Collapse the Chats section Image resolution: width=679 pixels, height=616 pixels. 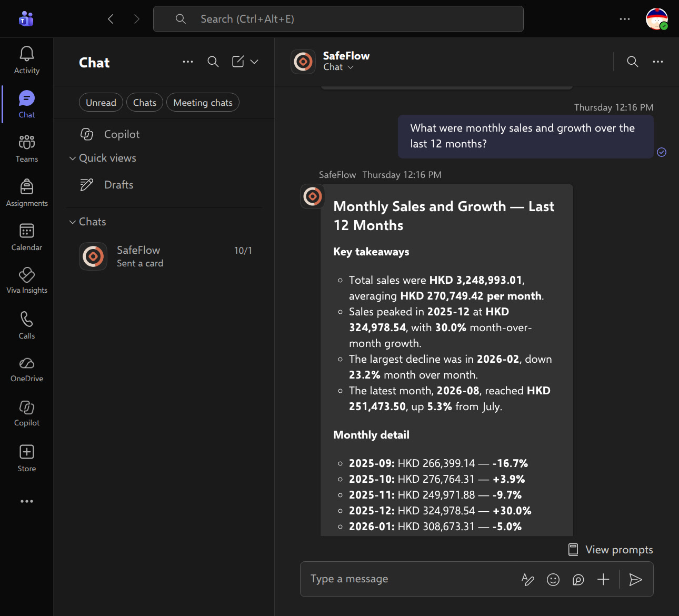(x=88, y=222)
